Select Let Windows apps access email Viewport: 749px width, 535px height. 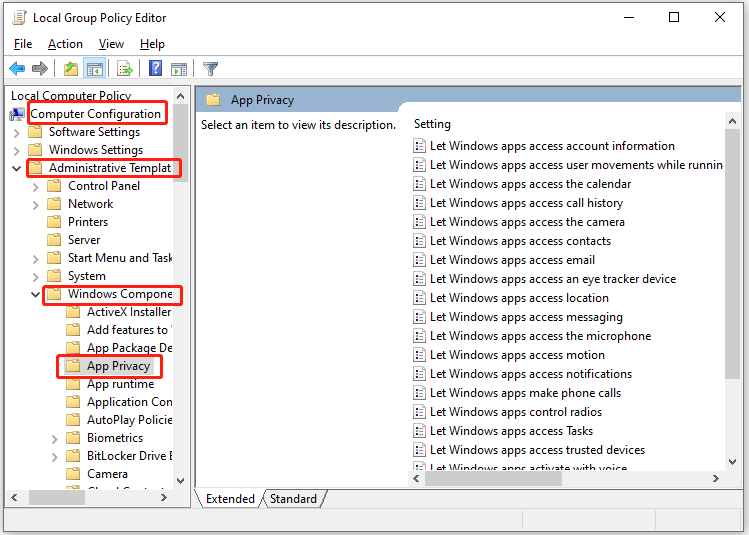click(x=512, y=260)
